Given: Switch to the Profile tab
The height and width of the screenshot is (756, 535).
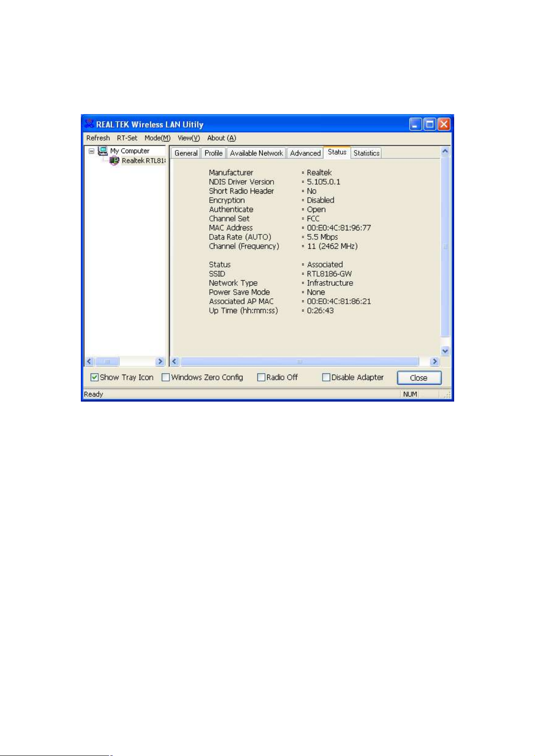Looking at the screenshot, I should click(x=213, y=153).
